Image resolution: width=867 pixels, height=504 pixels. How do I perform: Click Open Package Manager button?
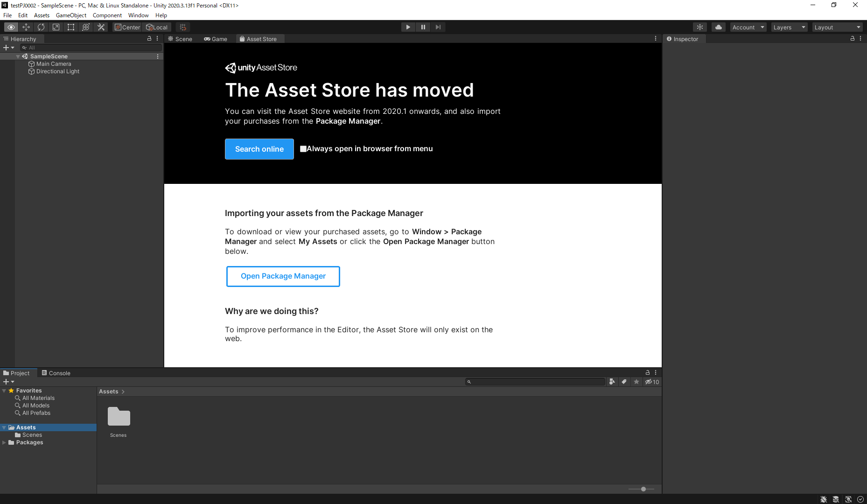283,276
